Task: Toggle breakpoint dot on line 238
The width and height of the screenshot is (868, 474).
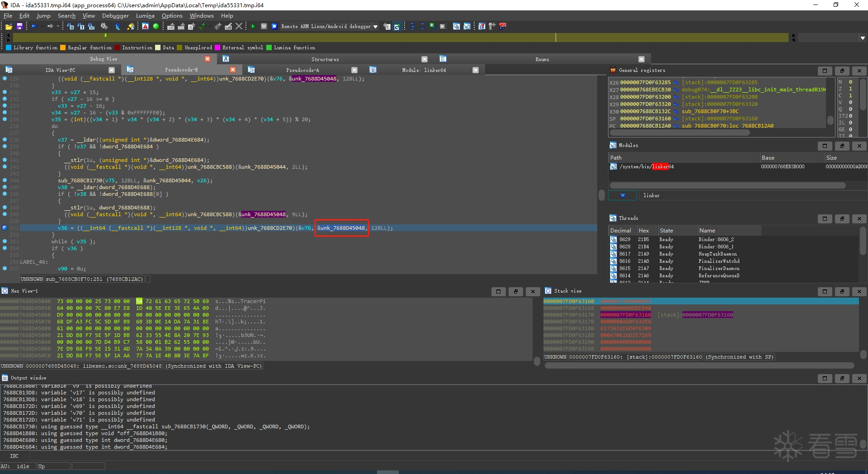Action: (5, 140)
